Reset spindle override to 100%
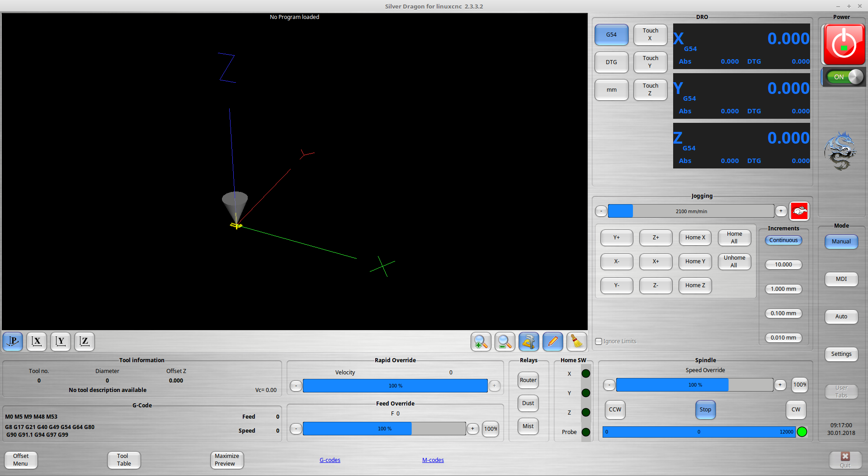The height and width of the screenshot is (476, 868). point(799,385)
